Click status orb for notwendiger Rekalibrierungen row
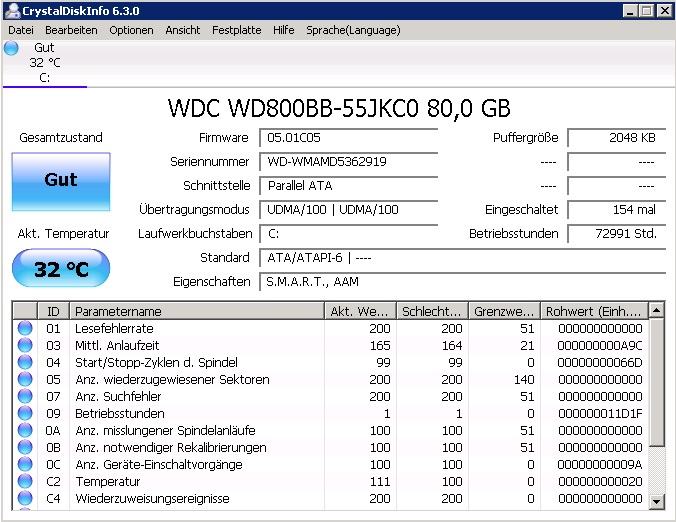 click(25, 447)
